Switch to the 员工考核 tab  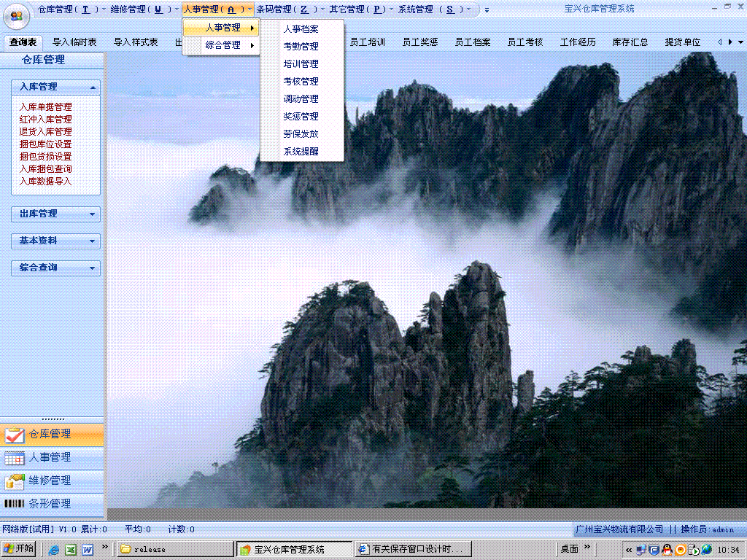tap(525, 42)
